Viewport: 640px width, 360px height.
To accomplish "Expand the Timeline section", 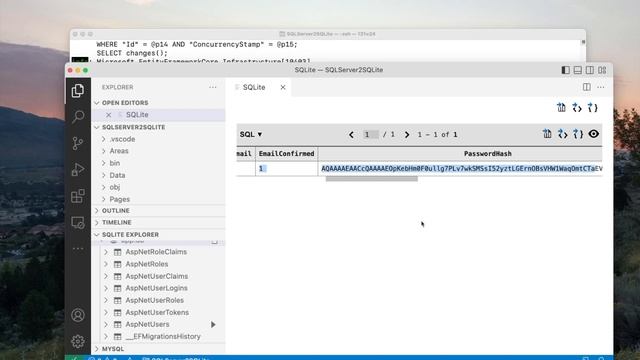I will point(117,222).
